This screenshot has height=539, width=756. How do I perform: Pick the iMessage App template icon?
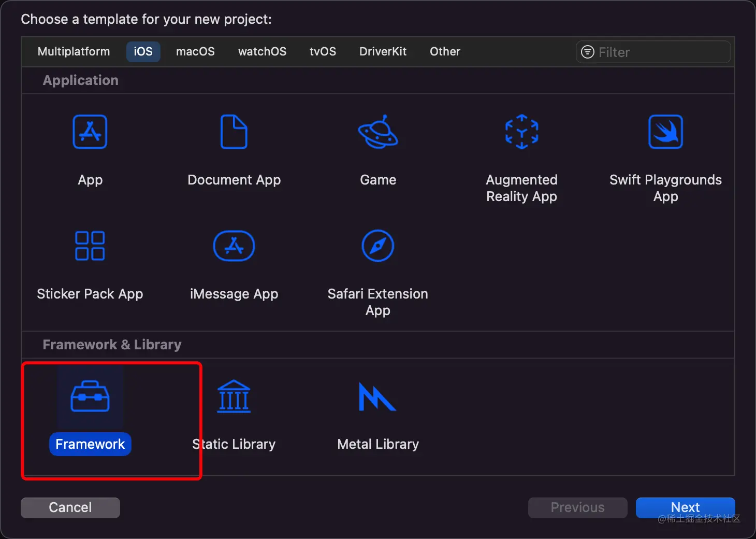point(234,246)
